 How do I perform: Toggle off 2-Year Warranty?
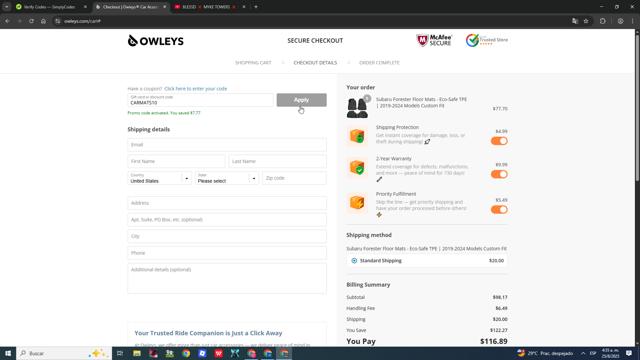pos(499,174)
